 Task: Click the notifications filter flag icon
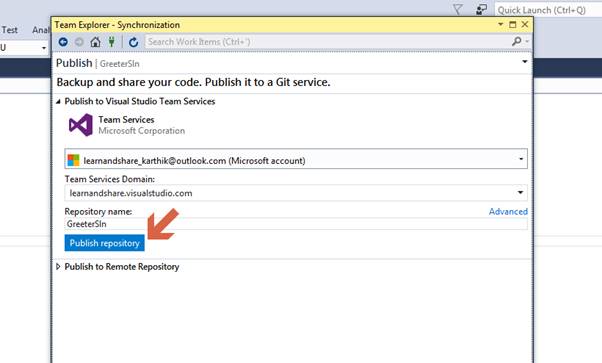457,9
